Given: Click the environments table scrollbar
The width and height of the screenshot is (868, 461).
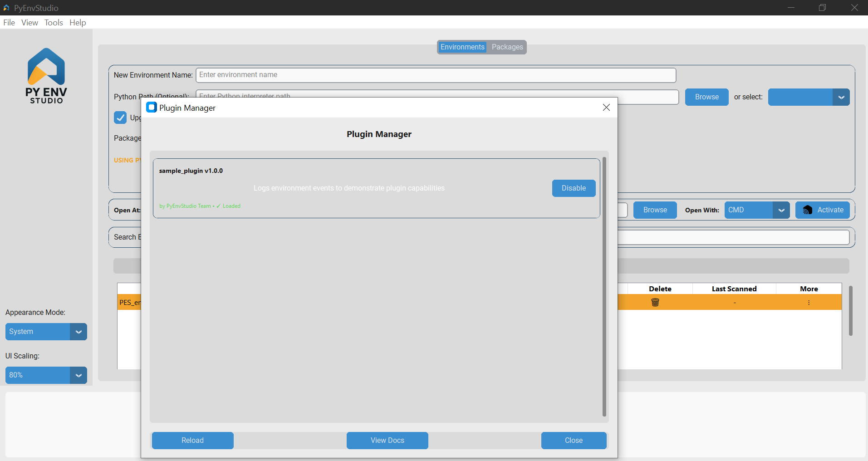Looking at the screenshot, I should (851, 311).
